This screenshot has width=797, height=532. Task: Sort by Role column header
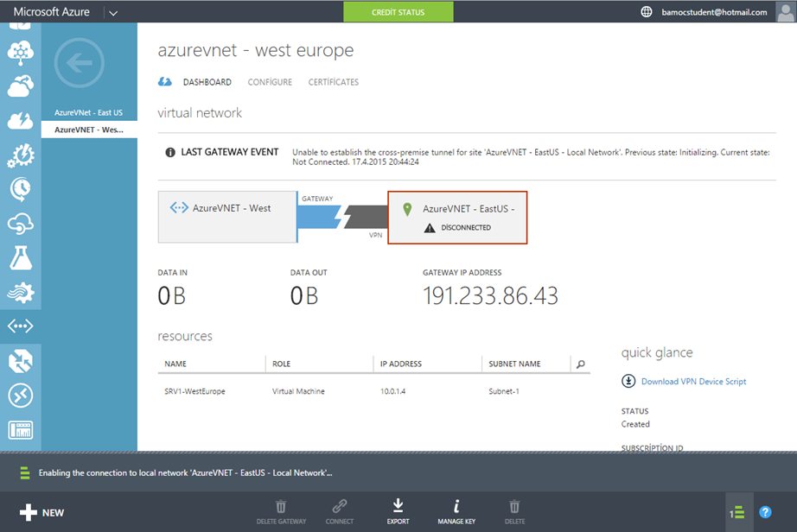281,364
